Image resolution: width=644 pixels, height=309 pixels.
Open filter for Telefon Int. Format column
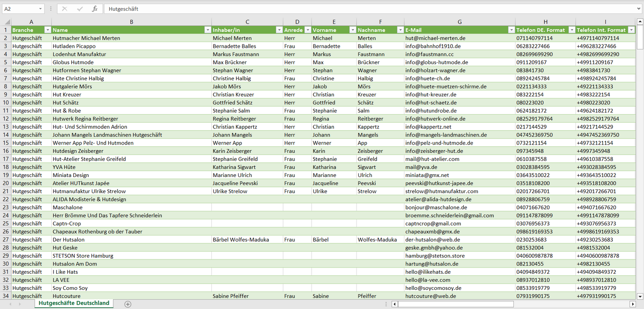pos(631,30)
